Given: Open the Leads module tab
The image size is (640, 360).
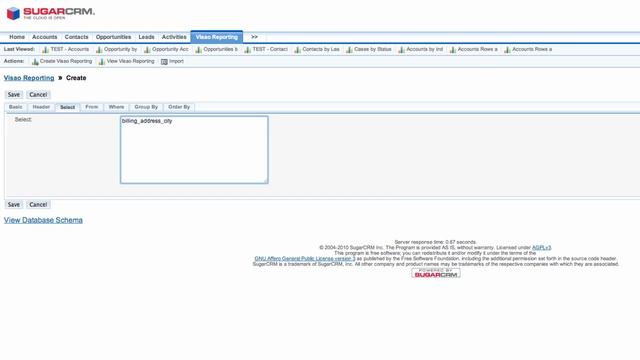Looking at the screenshot, I should [147, 37].
